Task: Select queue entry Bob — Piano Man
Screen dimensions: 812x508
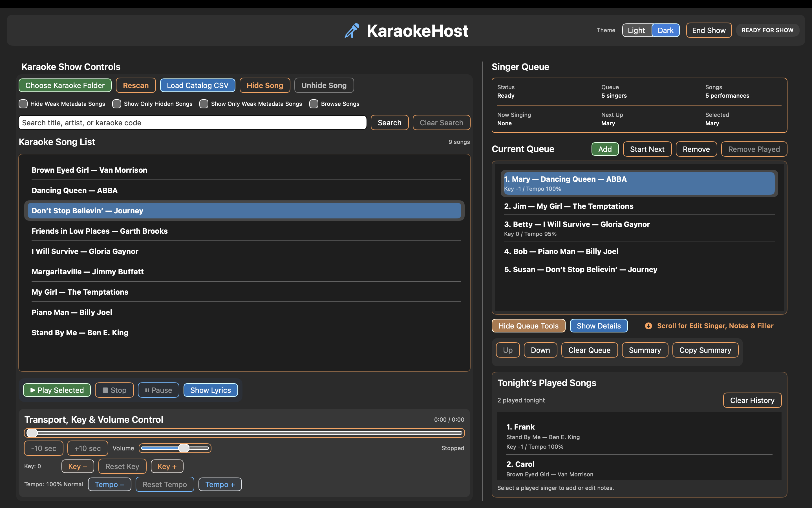Action: (639, 251)
